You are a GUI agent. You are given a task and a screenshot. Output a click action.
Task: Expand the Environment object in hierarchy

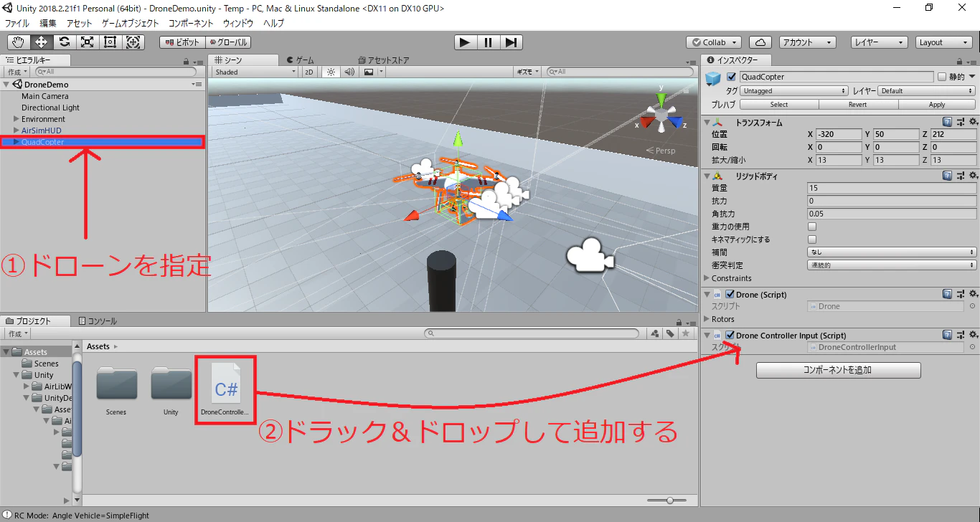coord(17,119)
